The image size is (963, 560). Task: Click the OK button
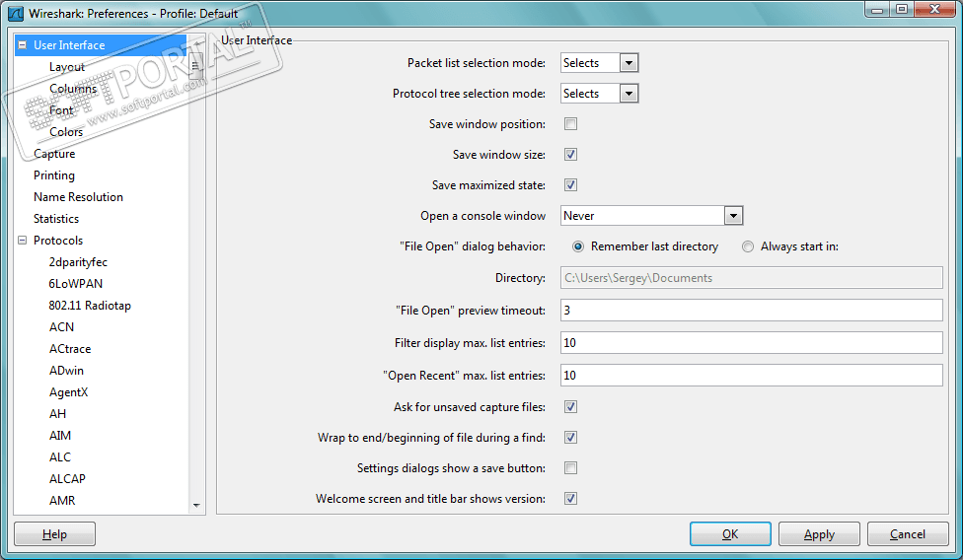(x=730, y=533)
